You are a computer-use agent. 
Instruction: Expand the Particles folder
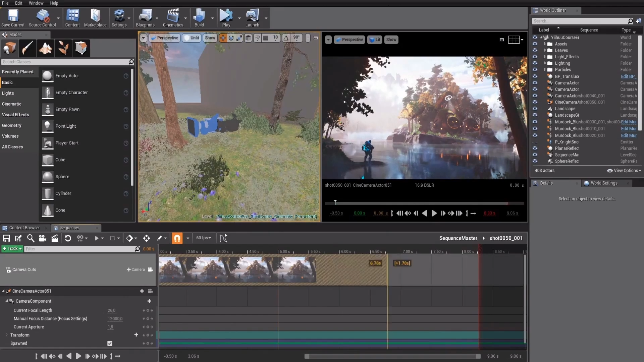[545, 70]
